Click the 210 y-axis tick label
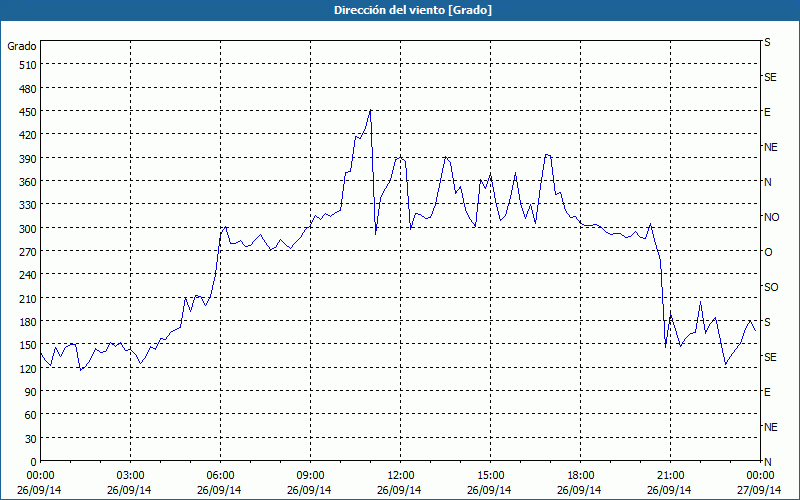This screenshot has height=500, width=800. pyautogui.click(x=28, y=298)
